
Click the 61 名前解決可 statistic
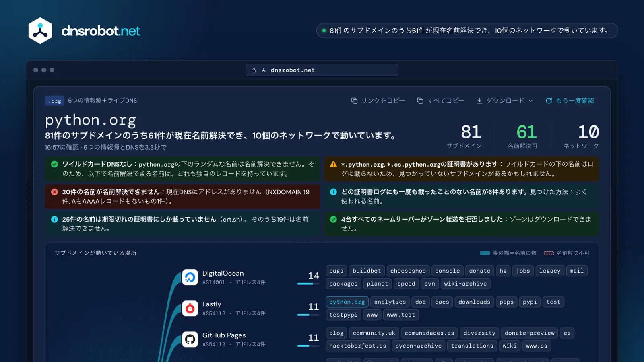[x=523, y=137]
